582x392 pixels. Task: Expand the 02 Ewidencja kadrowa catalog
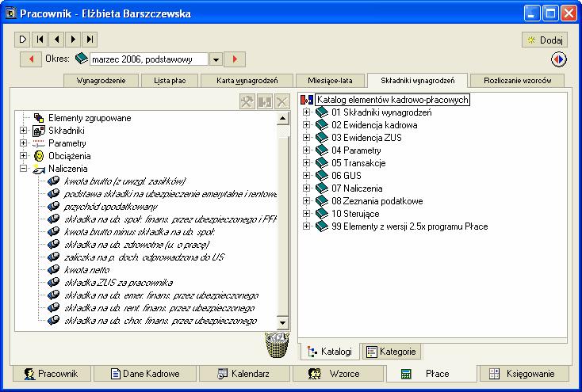click(x=306, y=124)
